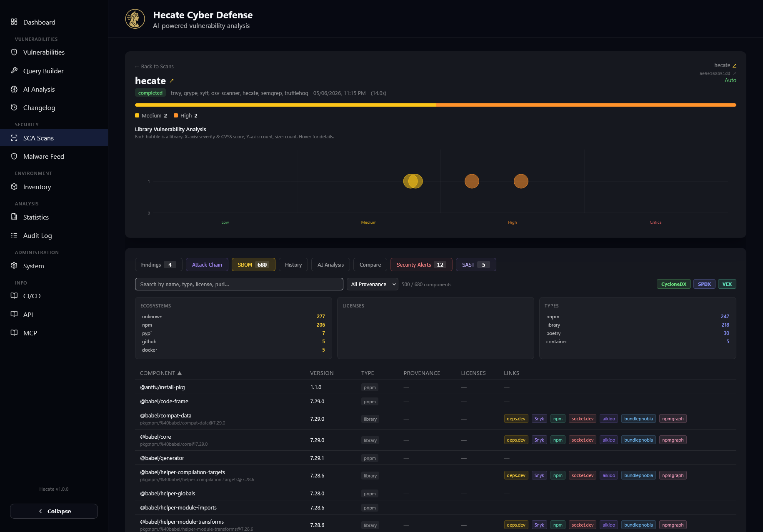Viewport: 763px width, 532px height.
Task: Click the System gear icon
Action: 14,265
